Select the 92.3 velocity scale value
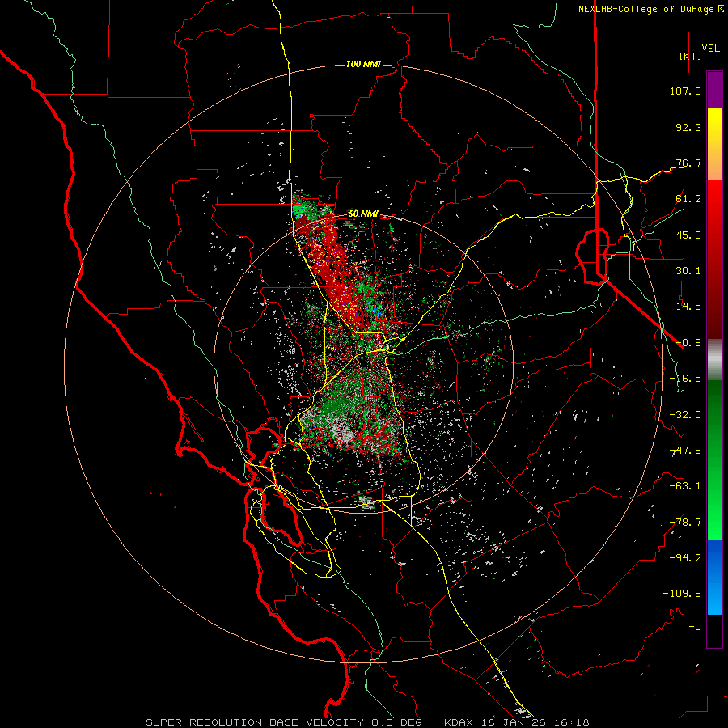 (688, 127)
